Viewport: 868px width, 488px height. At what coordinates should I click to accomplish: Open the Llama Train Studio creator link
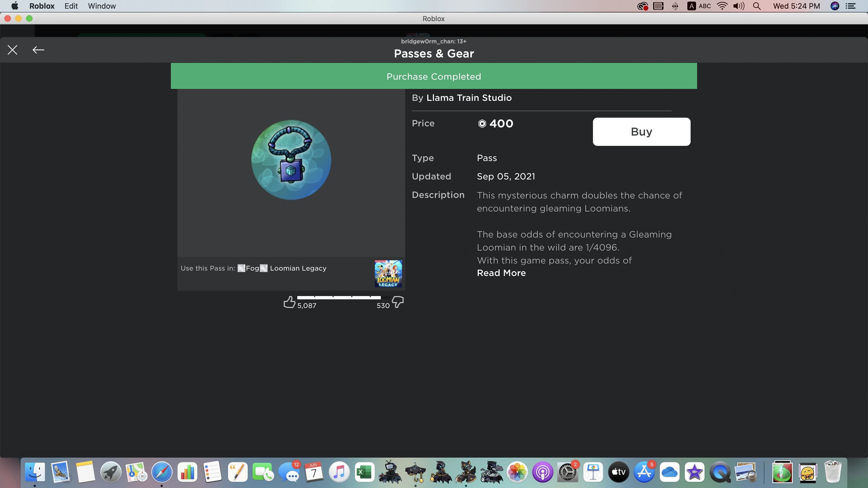[469, 98]
